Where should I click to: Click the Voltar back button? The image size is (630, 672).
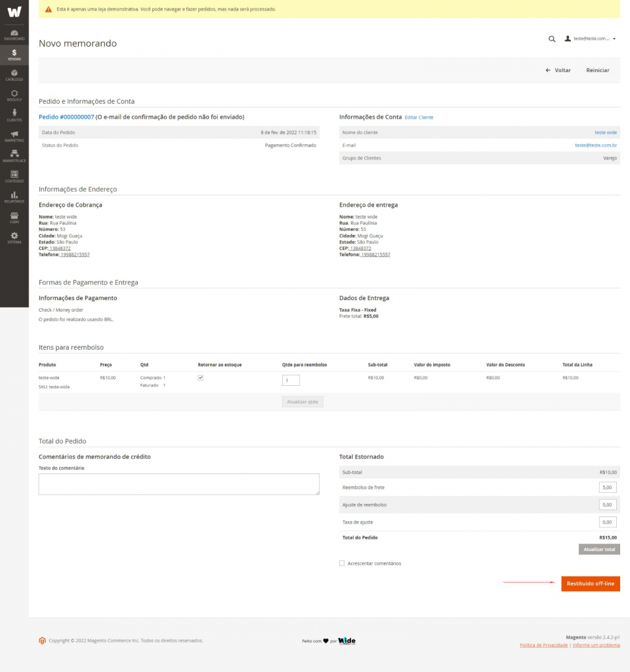tap(558, 70)
